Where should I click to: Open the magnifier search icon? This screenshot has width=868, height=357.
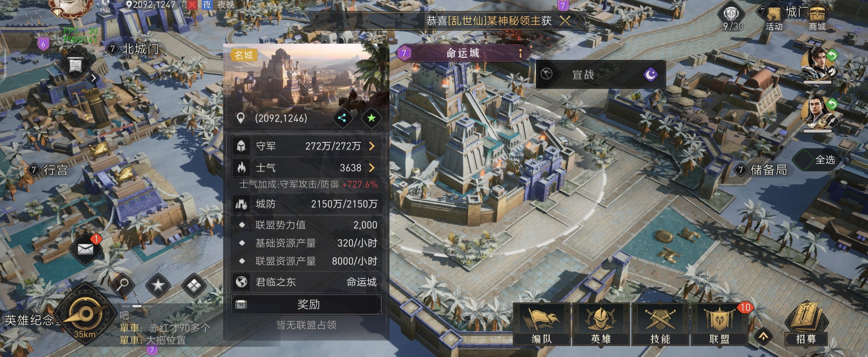[123, 285]
